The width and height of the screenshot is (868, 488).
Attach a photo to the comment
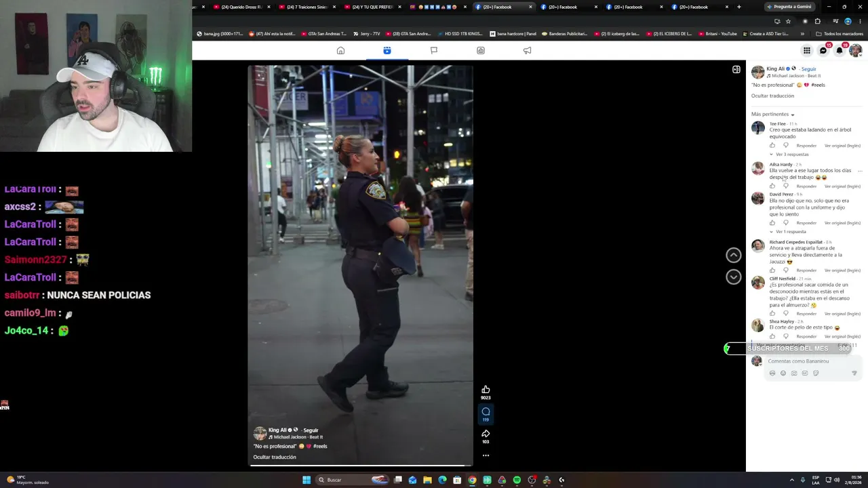point(794,373)
